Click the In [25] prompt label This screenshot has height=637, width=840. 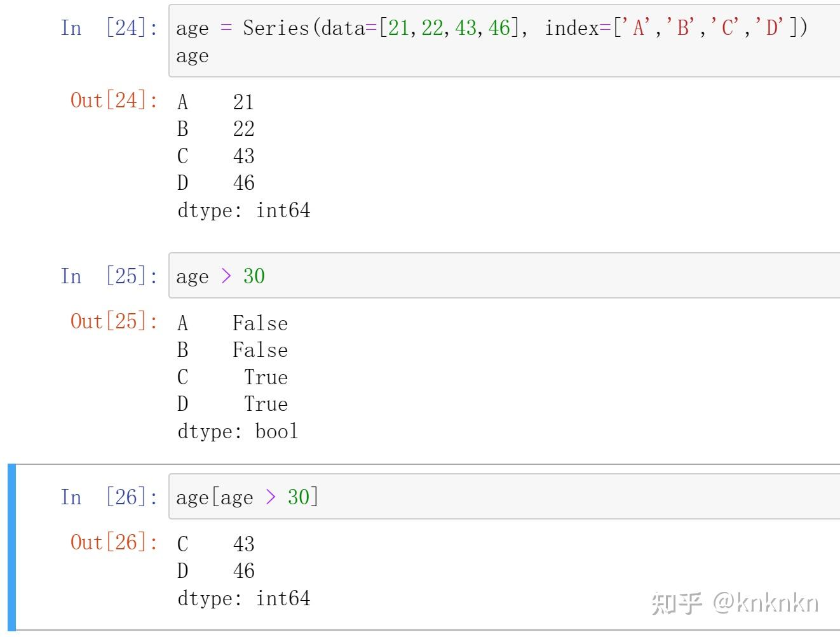pyautogui.click(x=109, y=276)
